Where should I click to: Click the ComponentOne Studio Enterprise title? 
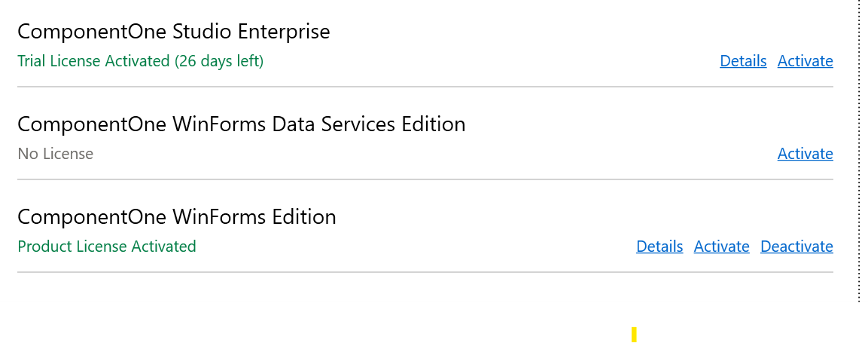(x=173, y=32)
